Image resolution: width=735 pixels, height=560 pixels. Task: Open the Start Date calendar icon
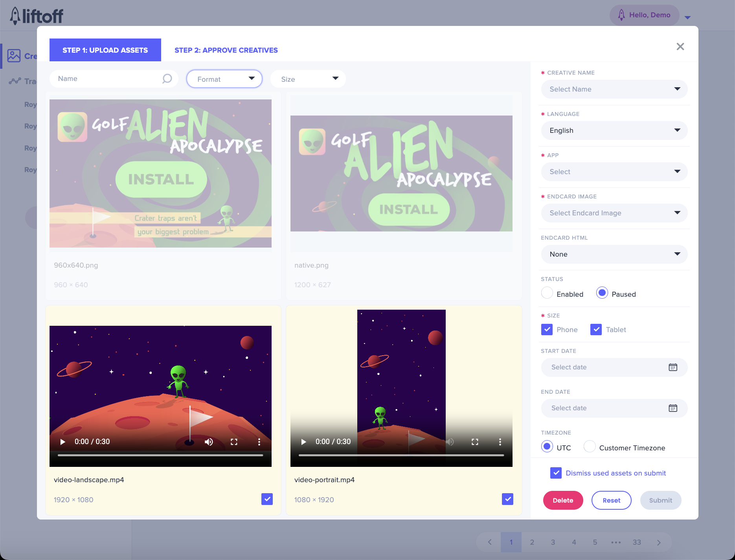pos(673,367)
